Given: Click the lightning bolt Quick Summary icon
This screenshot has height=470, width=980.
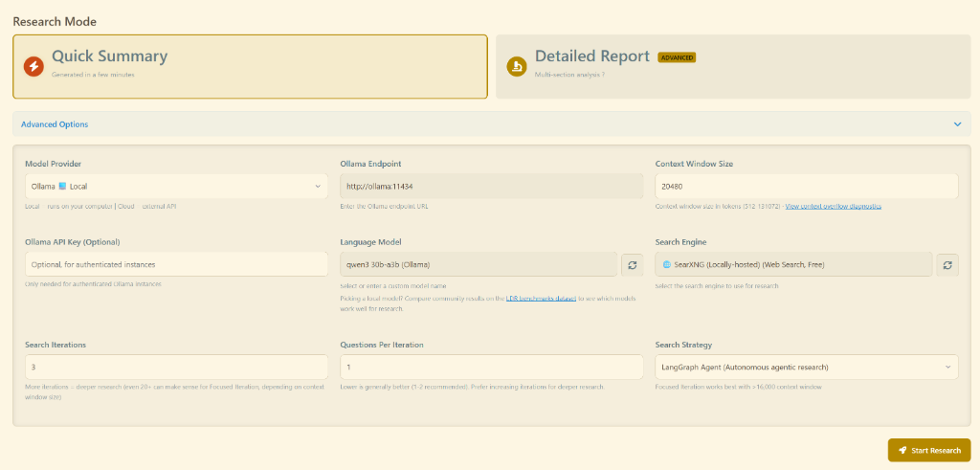Looking at the screenshot, I should (x=33, y=66).
